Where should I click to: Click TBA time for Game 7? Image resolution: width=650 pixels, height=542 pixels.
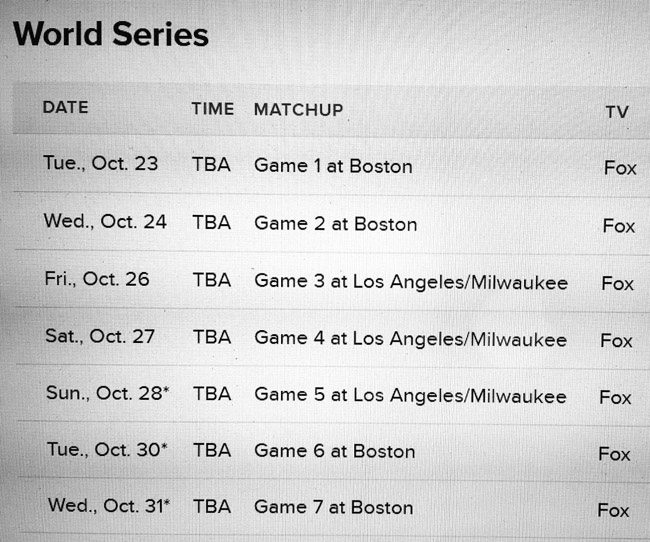(x=212, y=507)
